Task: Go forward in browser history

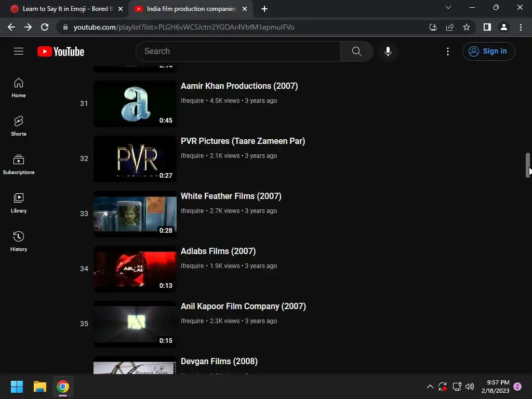Action: pyautogui.click(x=28, y=27)
